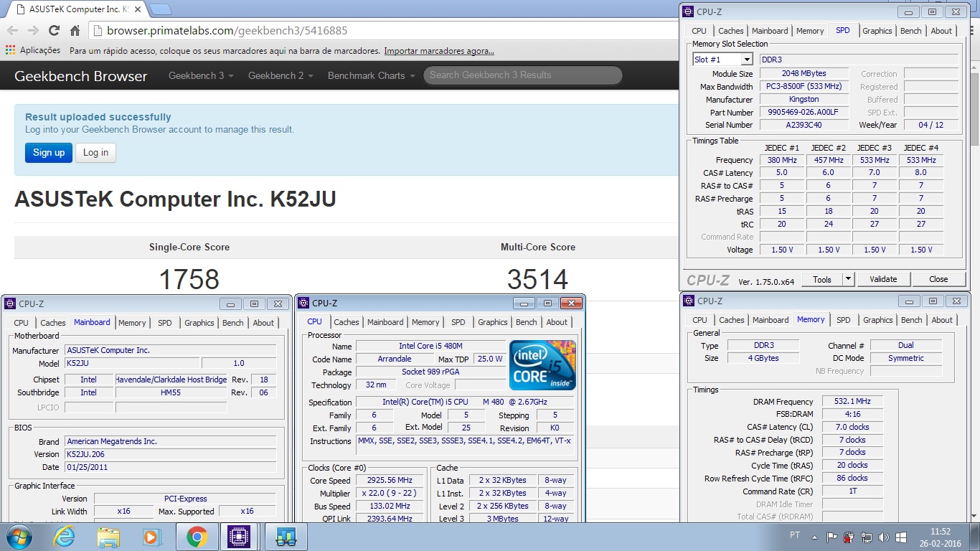This screenshot has height=551, width=980.
Task: Click CPU-Z title icon in Memory window
Action: [689, 301]
